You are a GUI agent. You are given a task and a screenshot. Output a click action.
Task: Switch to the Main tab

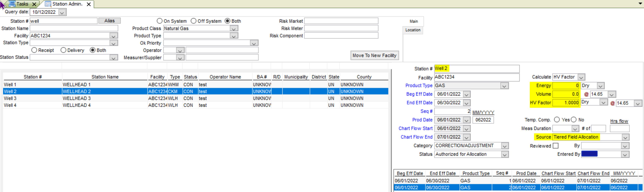point(413,21)
